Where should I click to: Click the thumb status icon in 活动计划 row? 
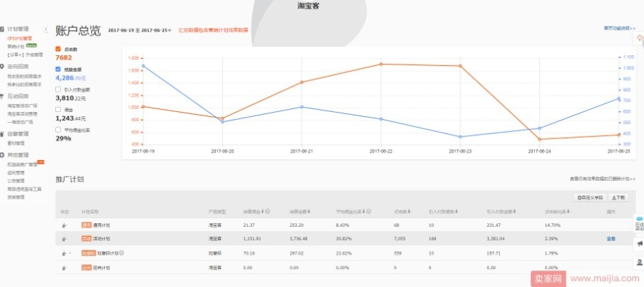64,239
